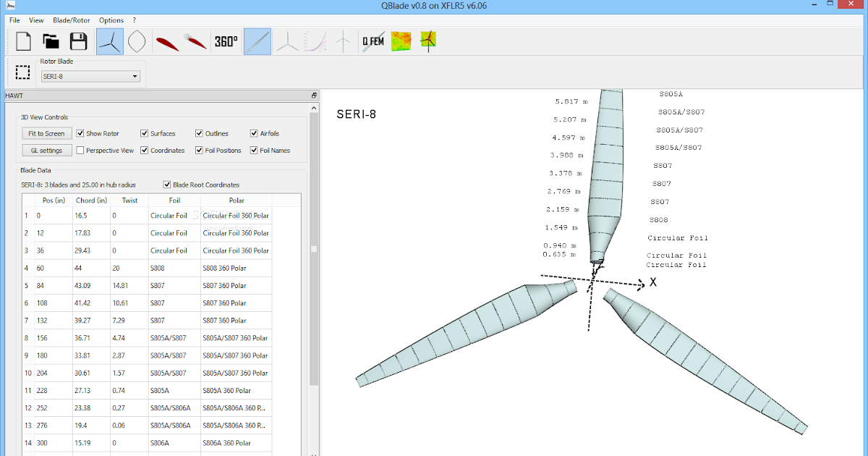Select the S805A 360 Polar cell
Viewport: 868px width, 456px height.
[237, 390]
